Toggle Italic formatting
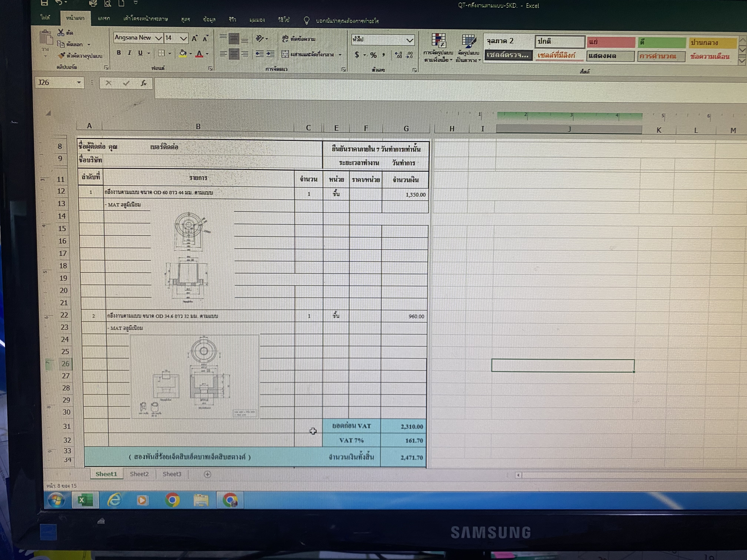The image size is (747, 560). coord(129,53)
